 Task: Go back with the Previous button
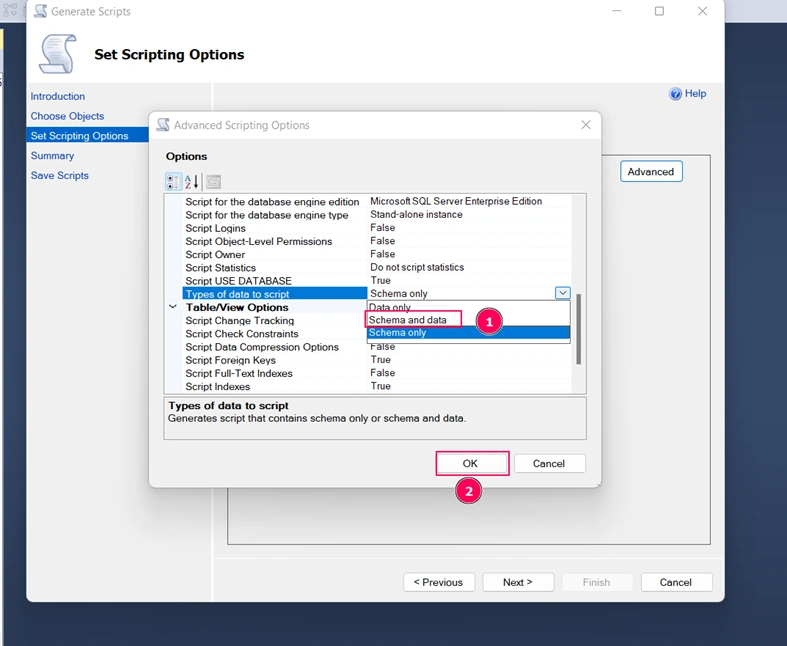[x=439, y=582]
